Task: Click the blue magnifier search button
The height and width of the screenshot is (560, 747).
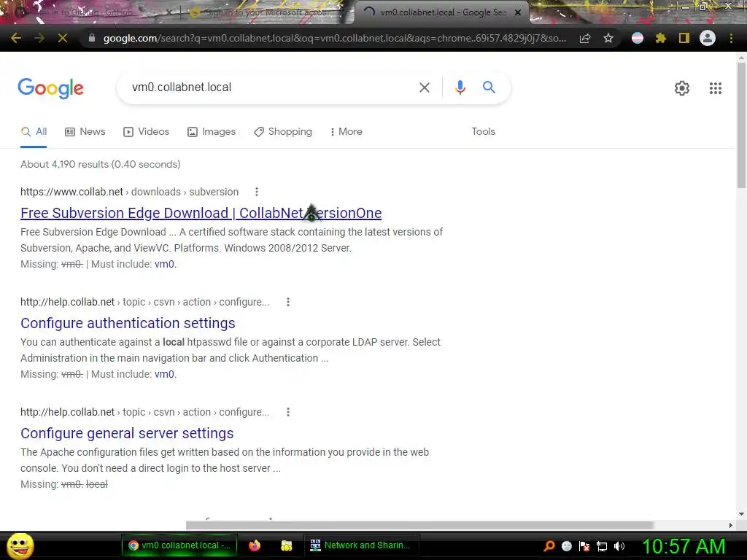Action: [x=489, y=87]
